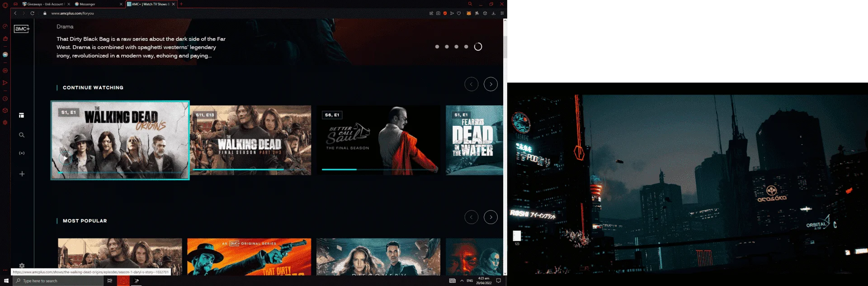868x286 pixels.
Task: Click the ENG language indicator
Action: click(x=470, y=281)
